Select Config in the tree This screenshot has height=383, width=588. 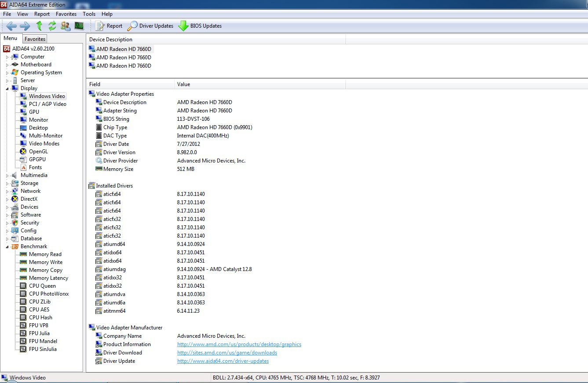pyautogui.click(x=29, y=231)
